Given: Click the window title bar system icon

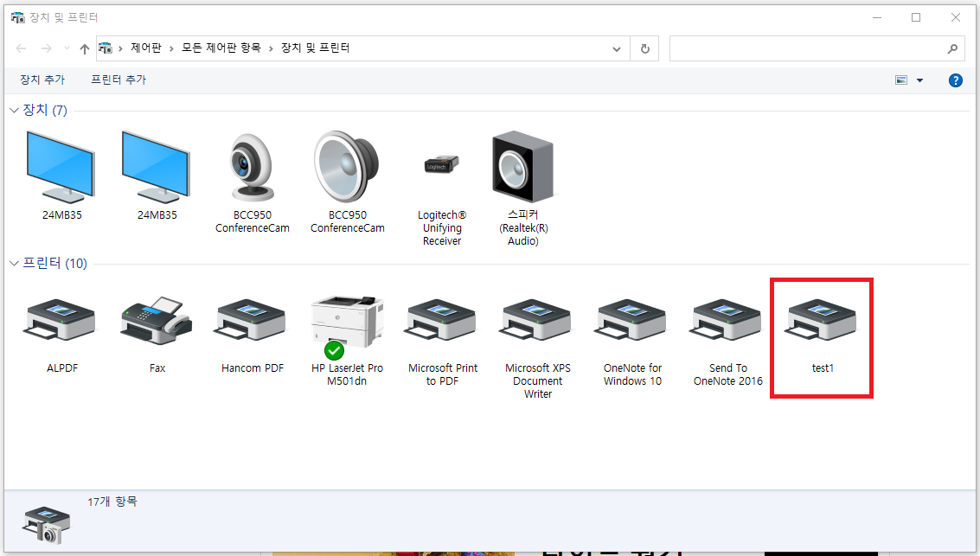Looking at the screenshot, I should [x=17, y=17].
